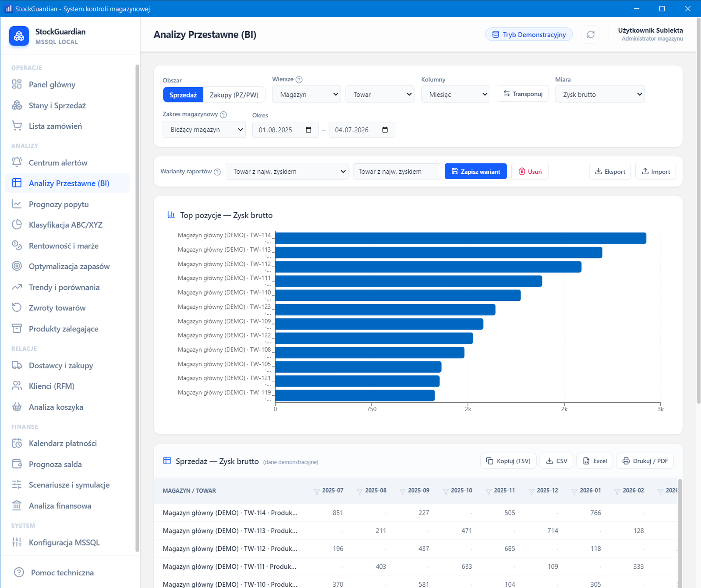Viewport: 701px width, 588px height.
Task: Open Analiza finansowa
Action: click(x=68, y=506)
